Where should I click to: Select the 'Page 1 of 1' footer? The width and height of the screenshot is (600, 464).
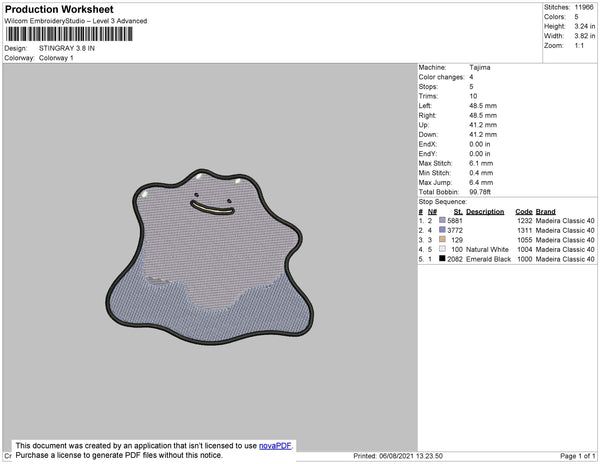577,456
